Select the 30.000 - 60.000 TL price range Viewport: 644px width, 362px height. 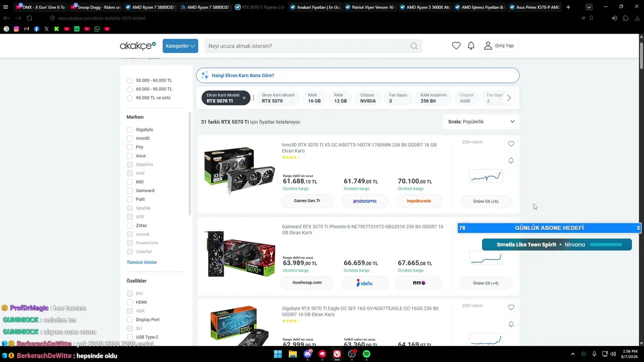(x=130, y=80)
